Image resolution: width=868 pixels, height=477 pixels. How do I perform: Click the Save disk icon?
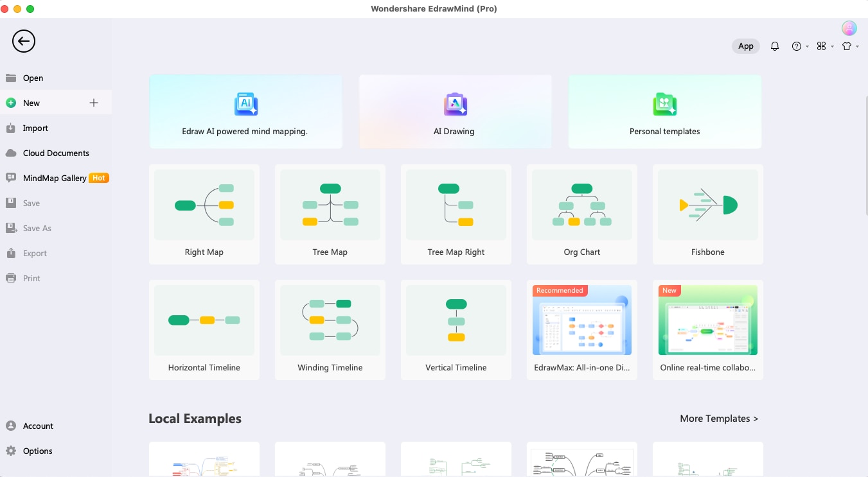tap(11, 204)
